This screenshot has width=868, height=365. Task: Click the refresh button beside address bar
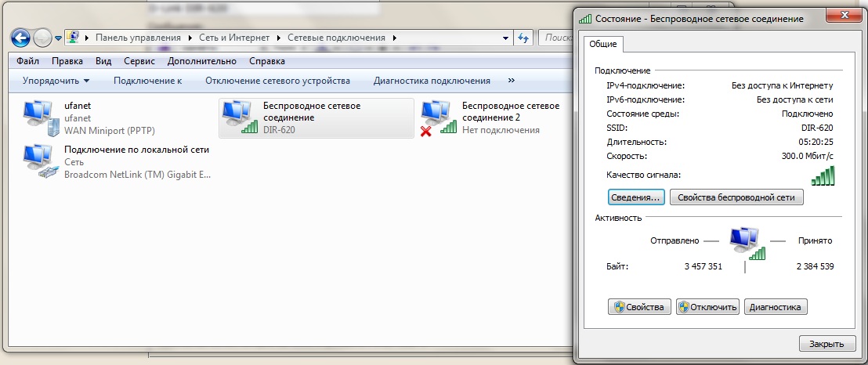tap(524, 38)
